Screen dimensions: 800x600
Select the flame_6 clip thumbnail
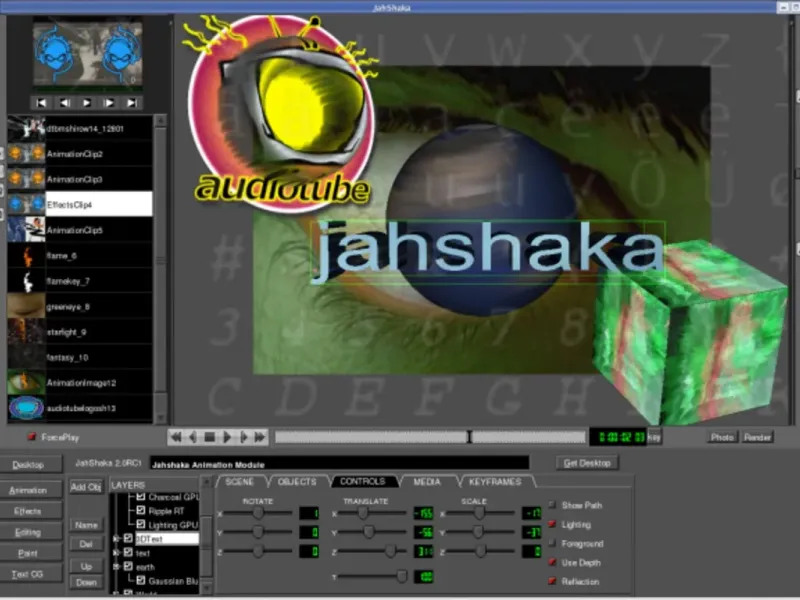tap(26, 256)
